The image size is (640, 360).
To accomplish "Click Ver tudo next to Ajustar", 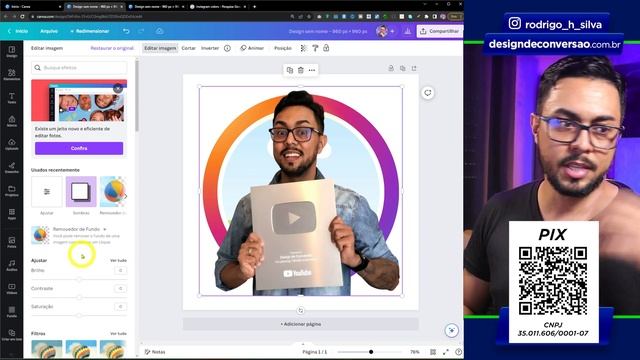I will pos(118,260).
